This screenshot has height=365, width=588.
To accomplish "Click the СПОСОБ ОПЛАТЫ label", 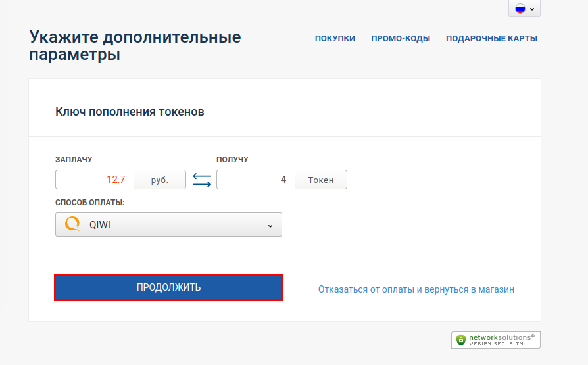I will click(90, 203).
